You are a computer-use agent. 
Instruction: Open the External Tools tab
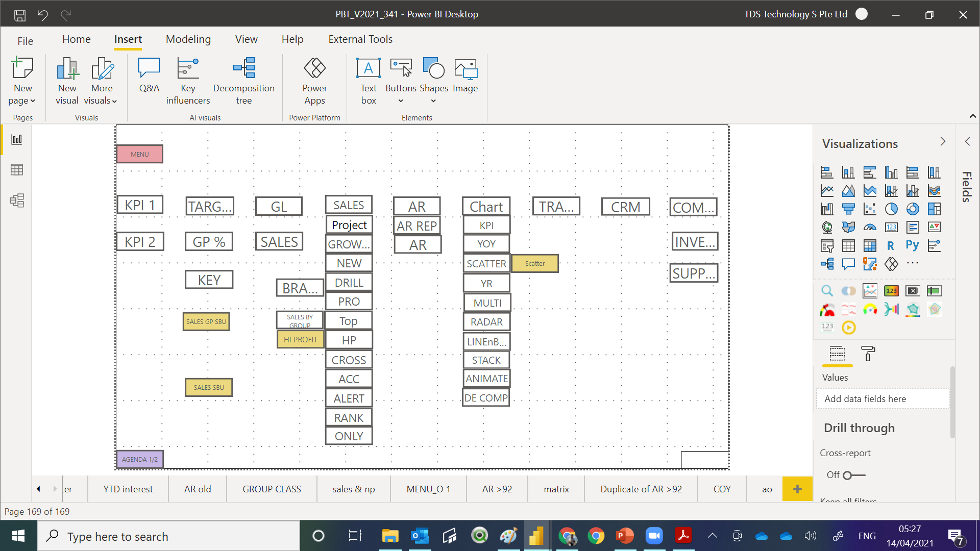tap(360, 39)
